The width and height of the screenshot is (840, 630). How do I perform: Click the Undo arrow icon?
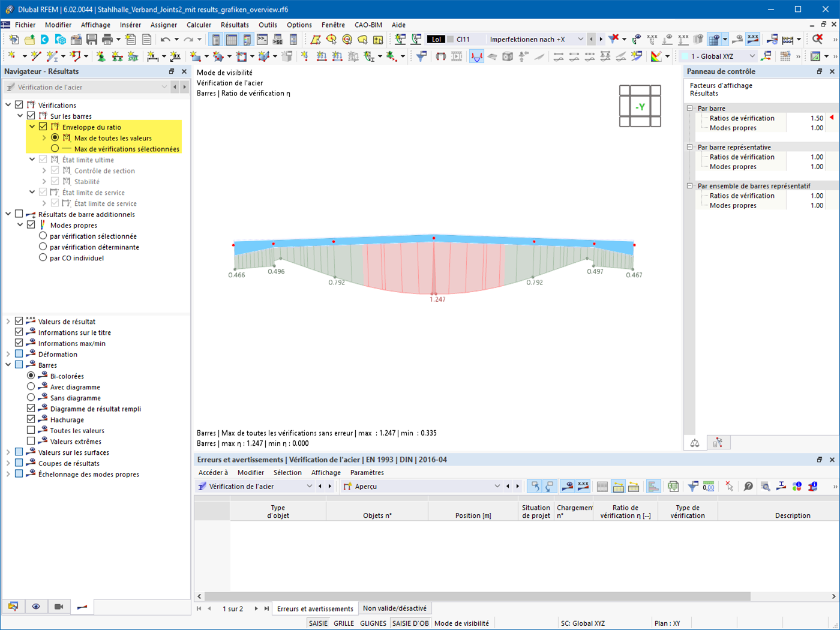click(x=165, y=40)
